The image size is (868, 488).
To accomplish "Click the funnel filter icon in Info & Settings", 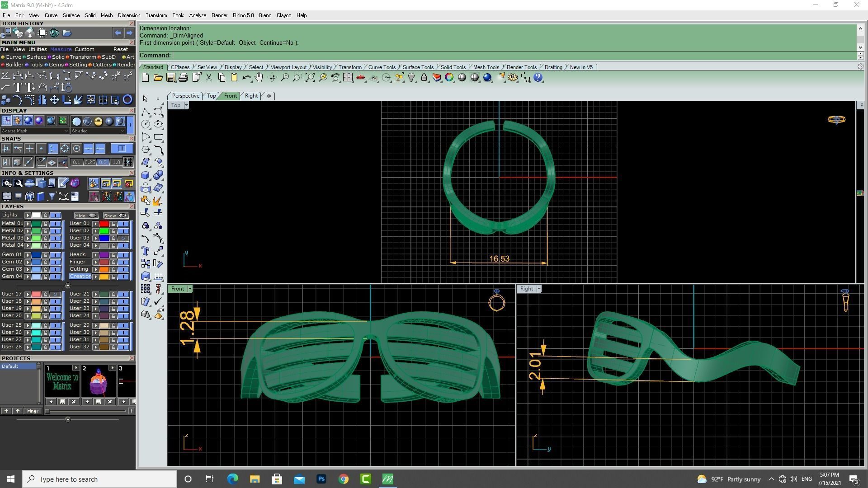I will click(x=52, y=196).
